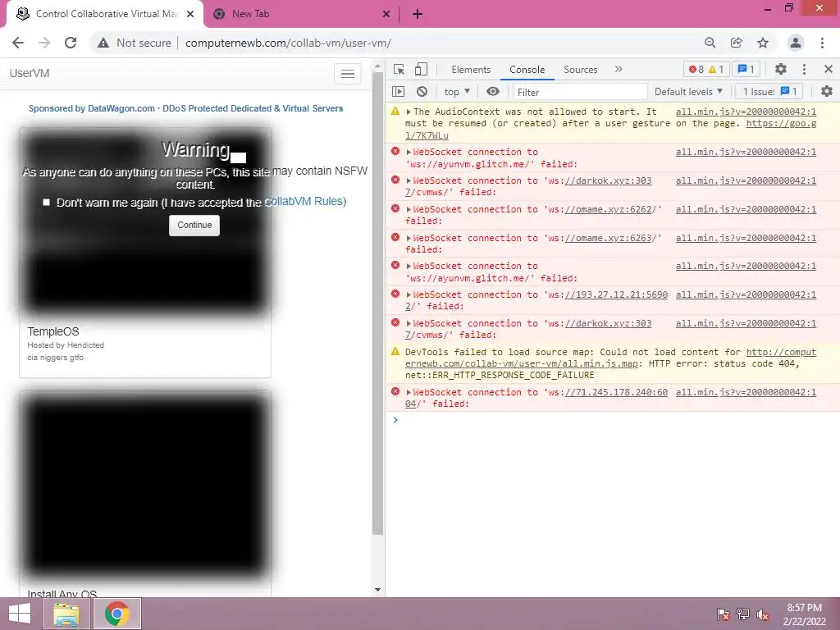Expand the first ayunvm.glitch.me WebSocket error
840x630 pixels.
[409, 152]
